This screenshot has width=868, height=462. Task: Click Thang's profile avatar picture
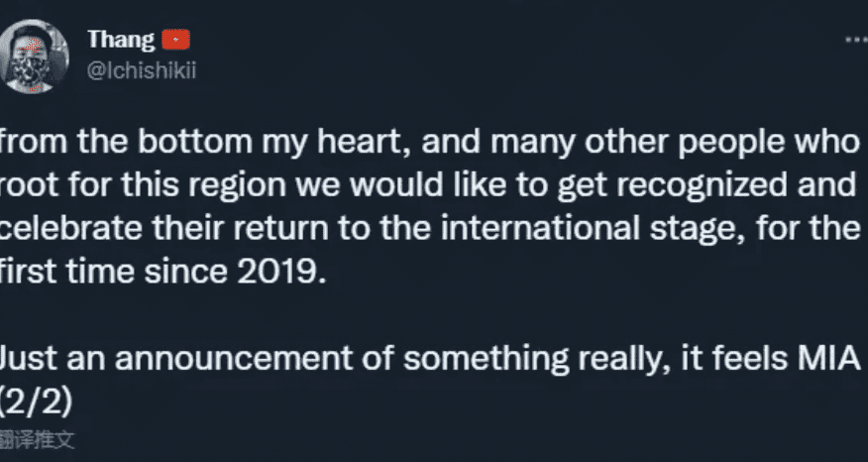[x=34, y=56]
